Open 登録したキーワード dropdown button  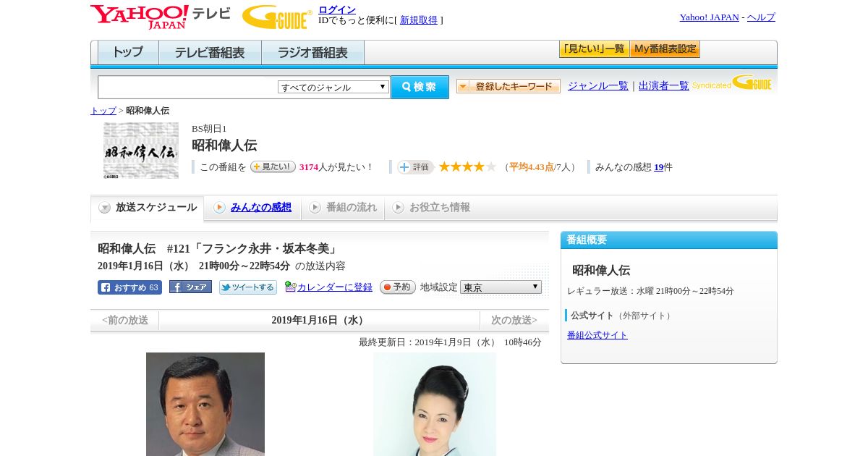pos(509,86)
